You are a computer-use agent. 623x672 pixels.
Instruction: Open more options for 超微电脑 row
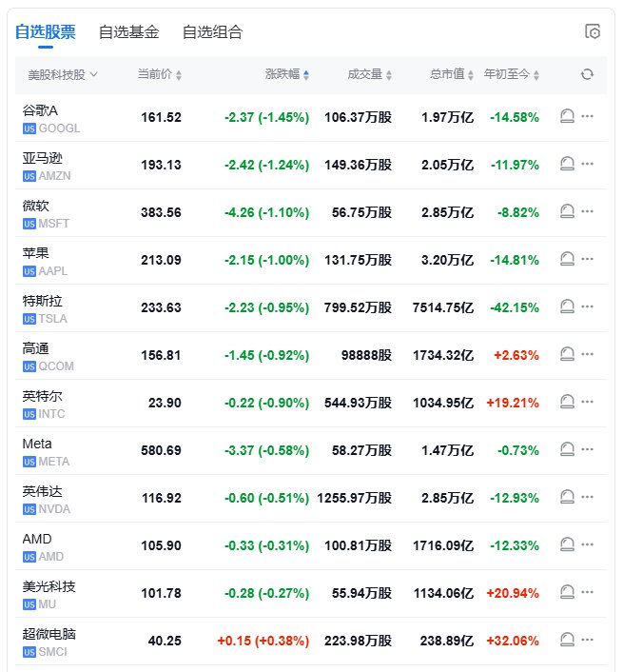coord(588,640)
